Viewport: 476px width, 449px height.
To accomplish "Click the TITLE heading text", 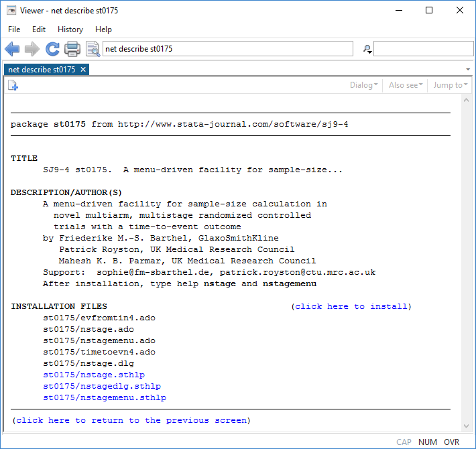I will pyautogui.click(x=24, y=158).
